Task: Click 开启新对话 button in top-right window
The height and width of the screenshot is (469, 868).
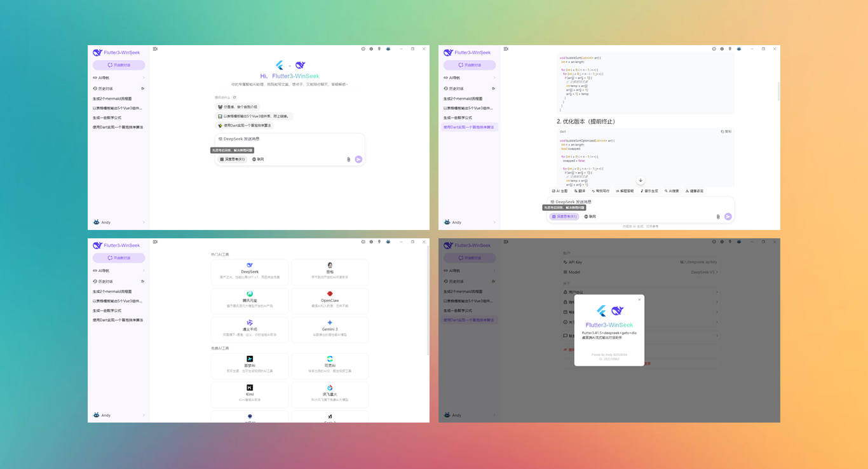Action: (x=470, y=65)
